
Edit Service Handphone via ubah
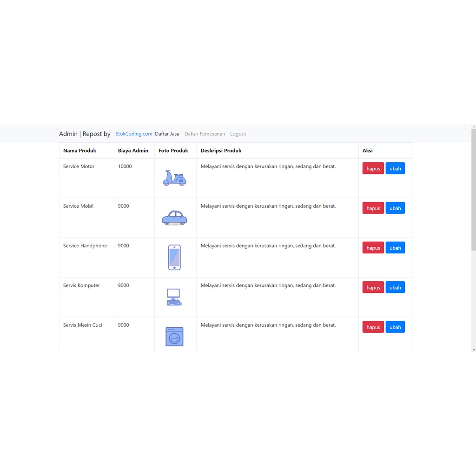point(395,248)
